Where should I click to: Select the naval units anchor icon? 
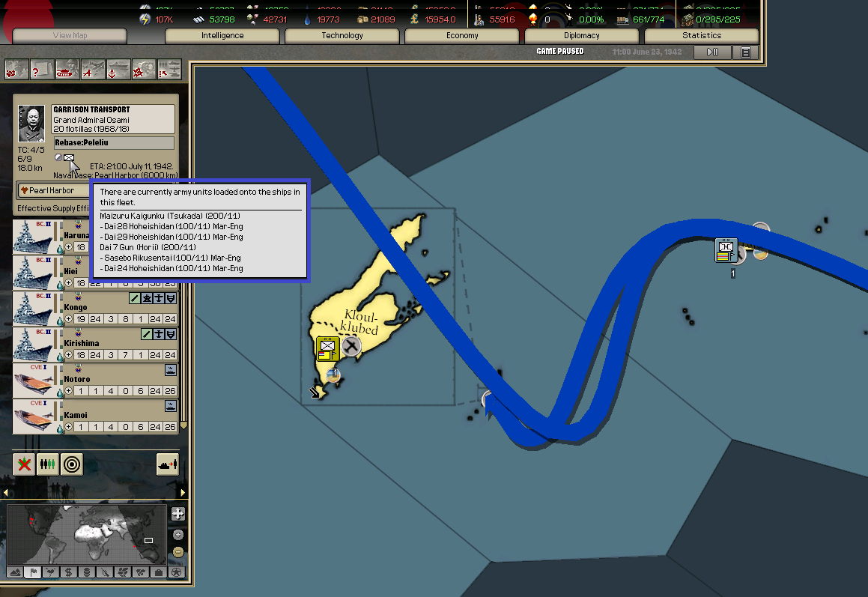pos(118,71)
